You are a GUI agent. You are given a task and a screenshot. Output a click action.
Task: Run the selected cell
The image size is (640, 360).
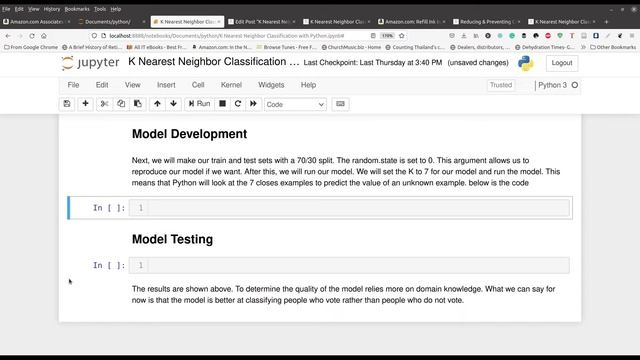coord(199,104)
